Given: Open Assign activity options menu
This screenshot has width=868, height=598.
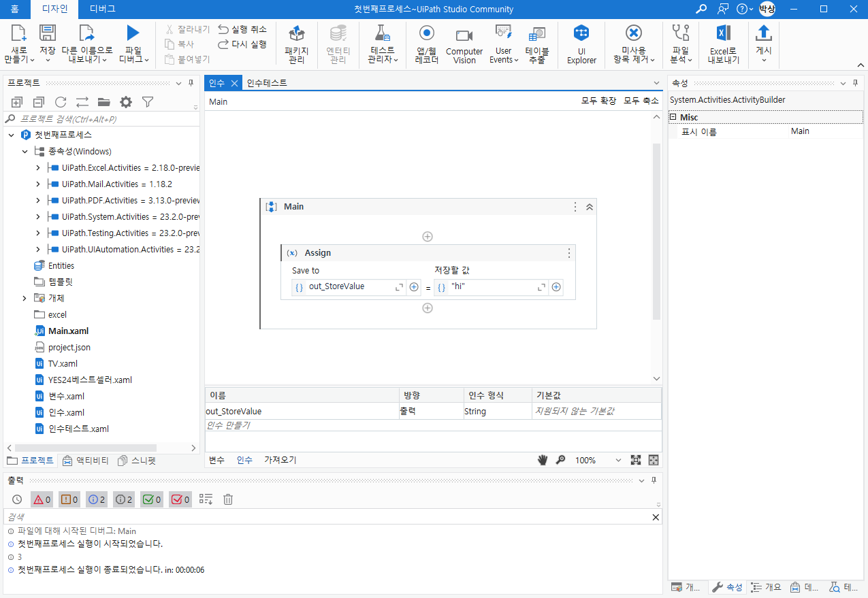Looking at the screenshot, I should coord(569,253).
